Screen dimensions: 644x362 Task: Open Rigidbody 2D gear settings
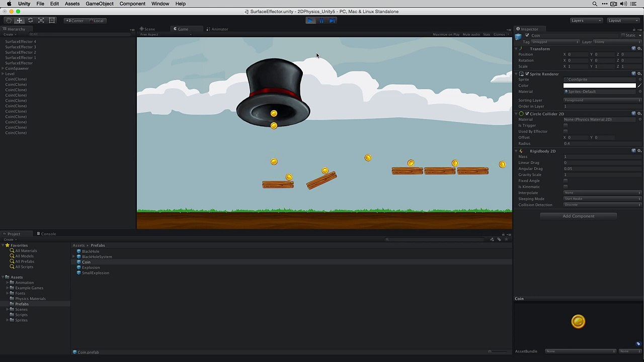point(639,151)
